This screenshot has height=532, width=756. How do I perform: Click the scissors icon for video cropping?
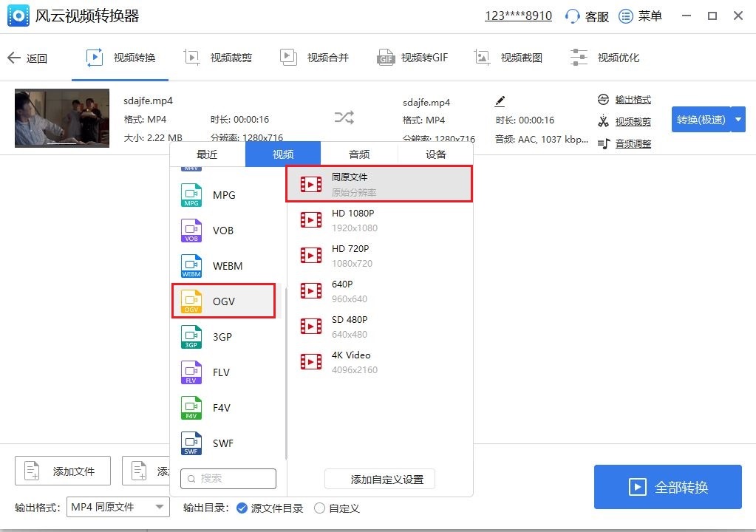tap(603, 121)
